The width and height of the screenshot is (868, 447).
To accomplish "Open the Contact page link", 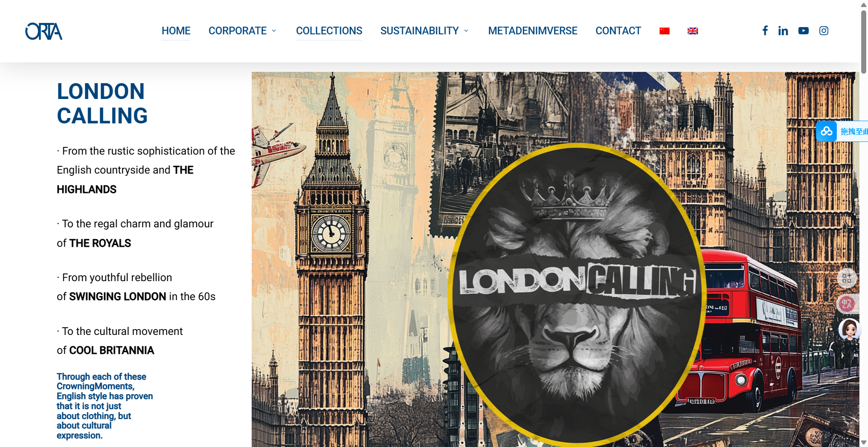I will [x=618, y=31].
